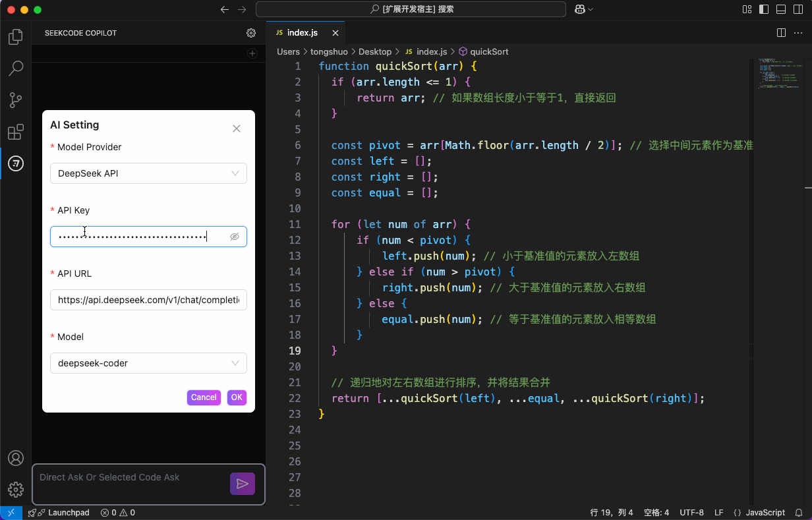The width and height of the screenshot is (812, 520).
Task: Expand the Model dropdown showing deepseek-coder
Action: [148, 363]
